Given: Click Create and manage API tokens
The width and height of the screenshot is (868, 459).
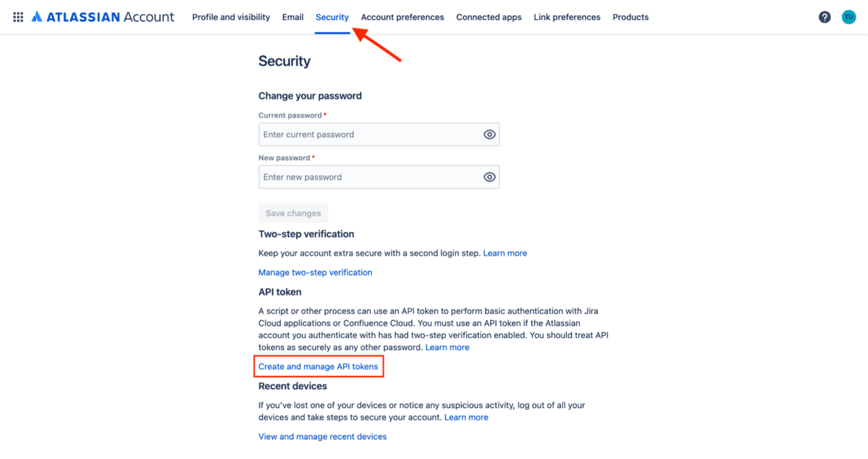Looking at the screenshot, I should pos(318,366).
